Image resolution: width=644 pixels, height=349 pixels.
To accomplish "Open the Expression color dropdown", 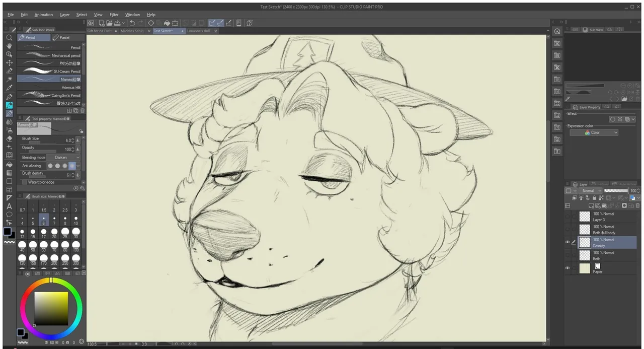I will pyautogui.click(x=594, y=133).
